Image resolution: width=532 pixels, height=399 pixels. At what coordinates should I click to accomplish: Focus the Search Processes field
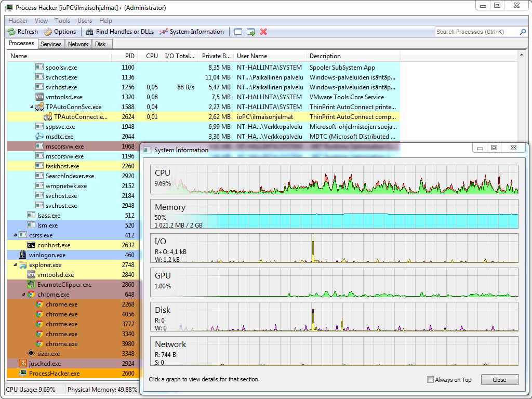(477, 32)
